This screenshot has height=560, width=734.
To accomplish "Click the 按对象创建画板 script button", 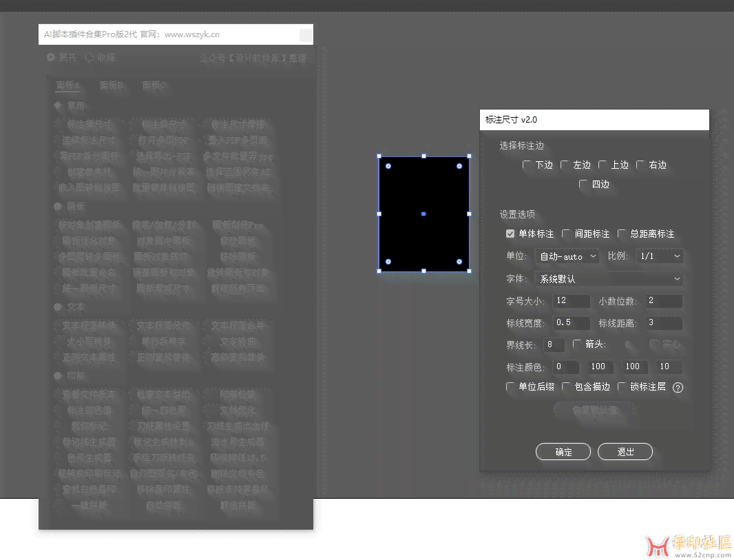I will pyautogui.click(x=89, y=225).
